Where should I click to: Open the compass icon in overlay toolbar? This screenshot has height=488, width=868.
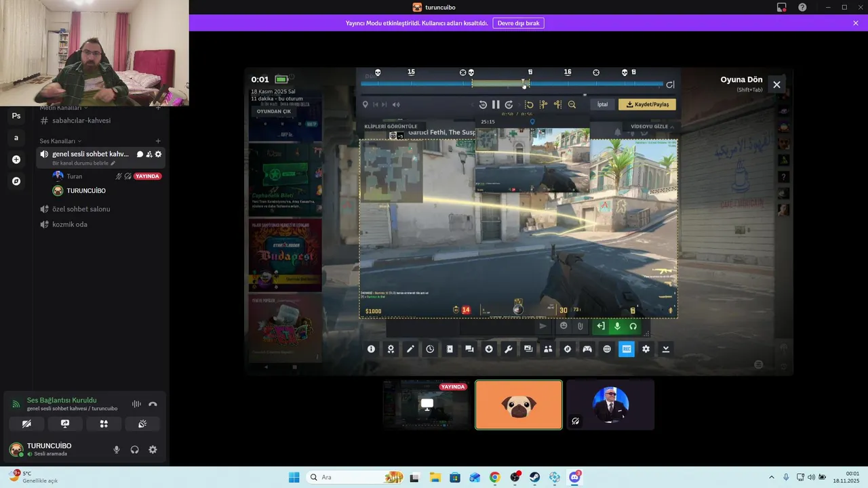(568, 349)
